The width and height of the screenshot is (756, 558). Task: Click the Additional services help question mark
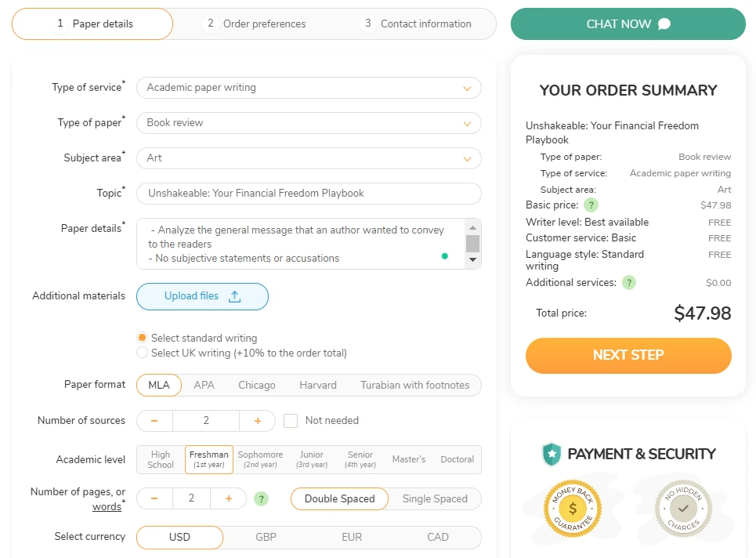[628, 282]
